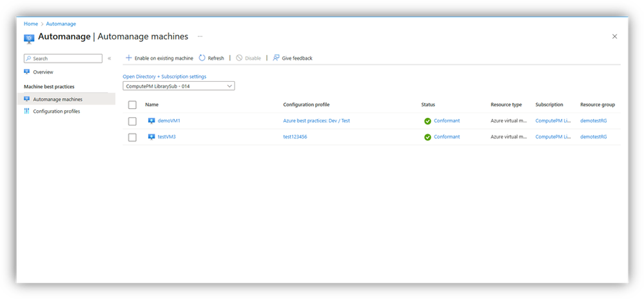Sort by the Name column header
Viewport: 644px width, 299px height.
(x=151, y=105)
